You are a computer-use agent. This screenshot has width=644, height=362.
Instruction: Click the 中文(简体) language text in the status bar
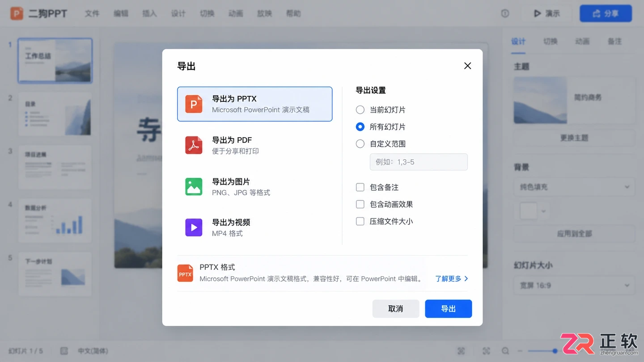tap(93, 351)
